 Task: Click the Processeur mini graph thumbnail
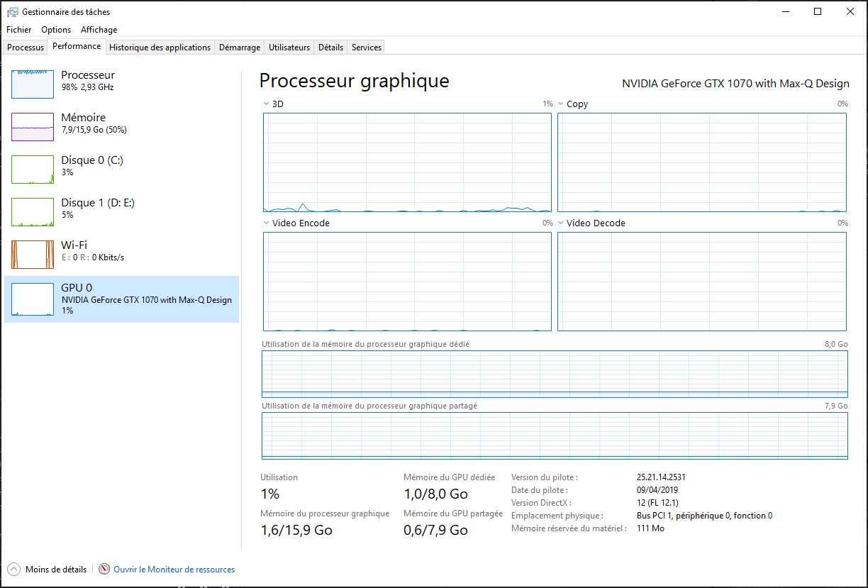33,84
